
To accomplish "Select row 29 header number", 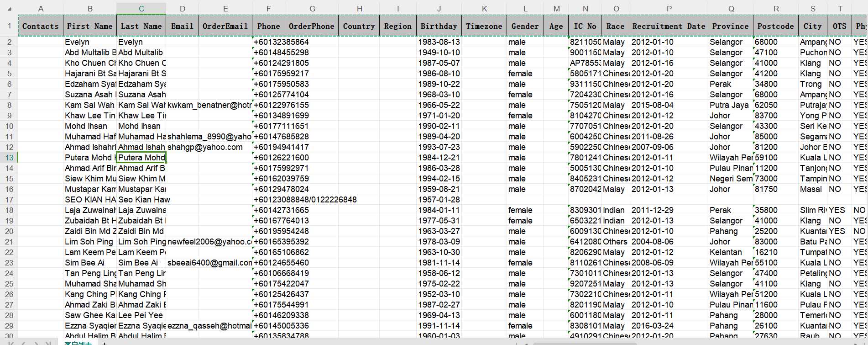I will [x=9, y=326].
